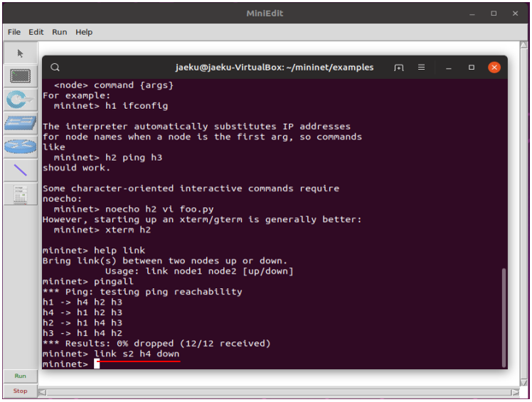
Task: Click the 'mininet> pingall' command line
Action: [x=88, y=281]
